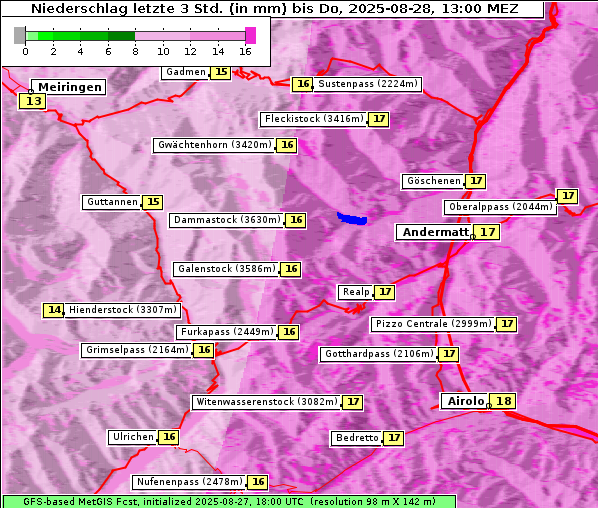The width and height of the screenshot is (598, 508).
Task: Select the Sustenpass (2224m) label
Action: tap(368, 84)
